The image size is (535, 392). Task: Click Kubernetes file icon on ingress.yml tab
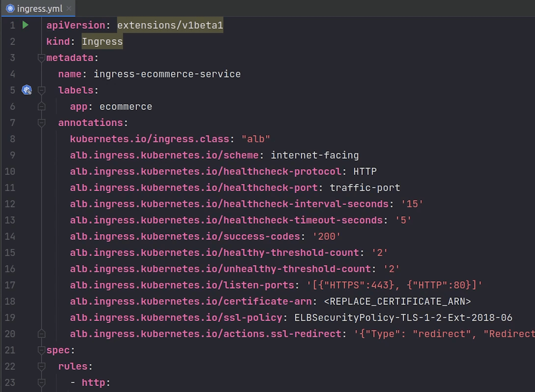tap(10, 9)
